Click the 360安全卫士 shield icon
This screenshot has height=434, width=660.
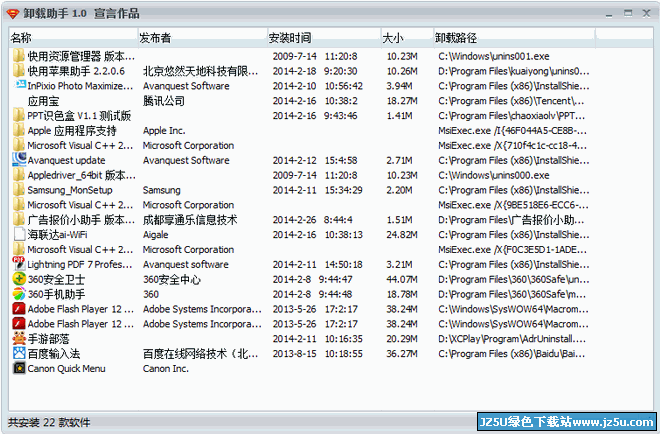19,279
